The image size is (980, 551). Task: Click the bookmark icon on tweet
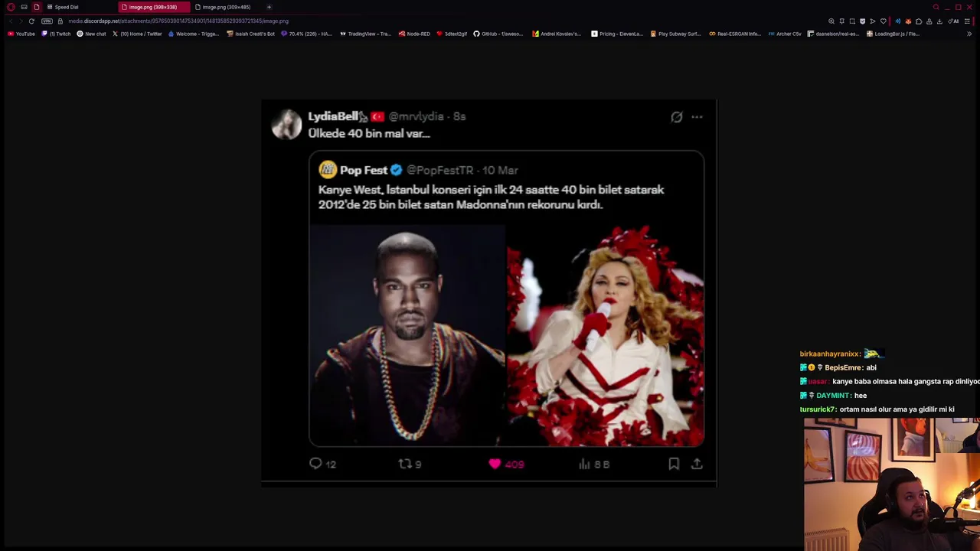pos(674,464)
